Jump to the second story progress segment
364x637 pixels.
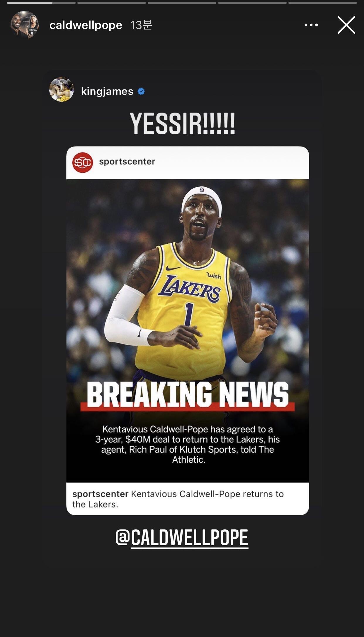click(111, 3)
